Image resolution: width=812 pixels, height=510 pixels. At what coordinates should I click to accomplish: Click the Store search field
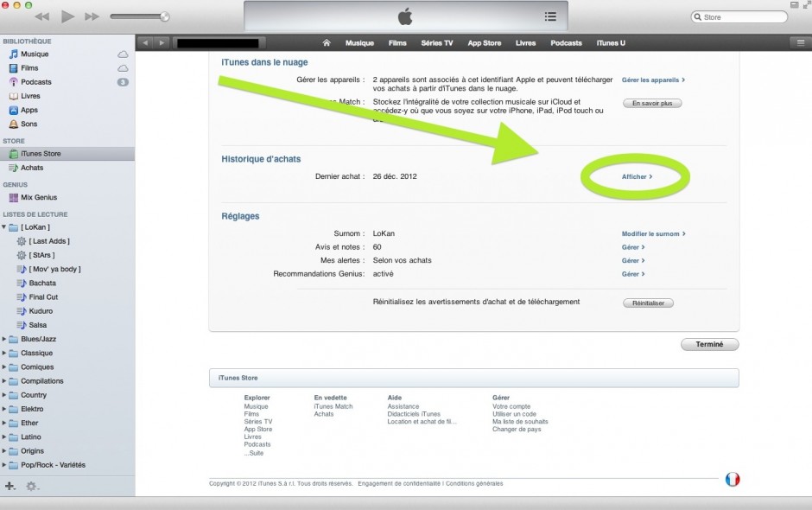click(739, 17)
